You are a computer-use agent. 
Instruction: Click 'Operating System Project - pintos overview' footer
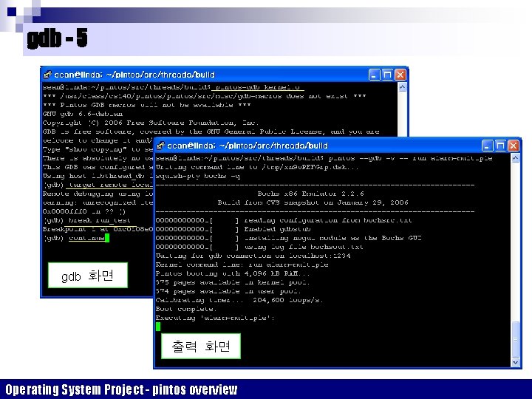(x=121, y=389)
